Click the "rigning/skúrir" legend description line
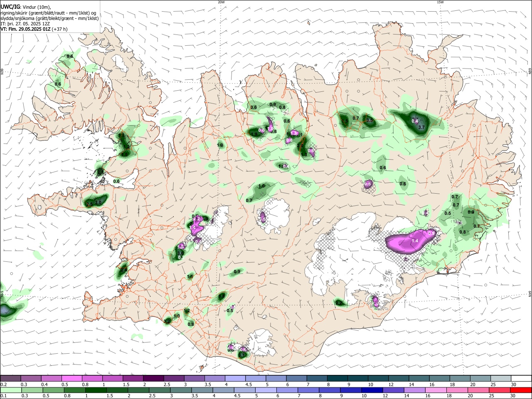Screen dimensions: 532x399 48,13
